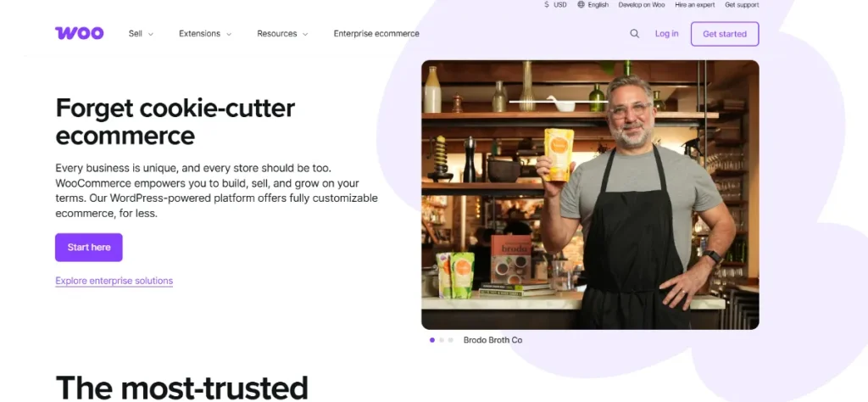
Task: Click the dollar sign currency icon
Action: pyautogui.click(x=547, y=4)
